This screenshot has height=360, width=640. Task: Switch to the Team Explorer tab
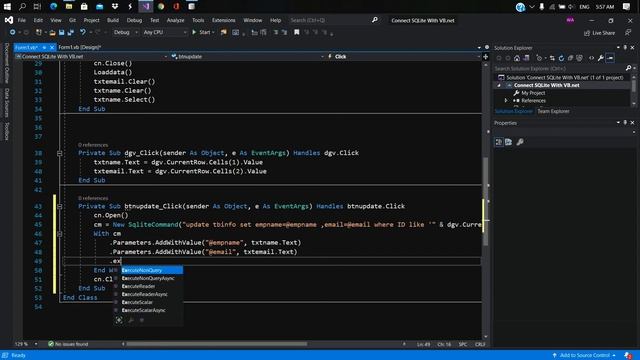point(553,111)
